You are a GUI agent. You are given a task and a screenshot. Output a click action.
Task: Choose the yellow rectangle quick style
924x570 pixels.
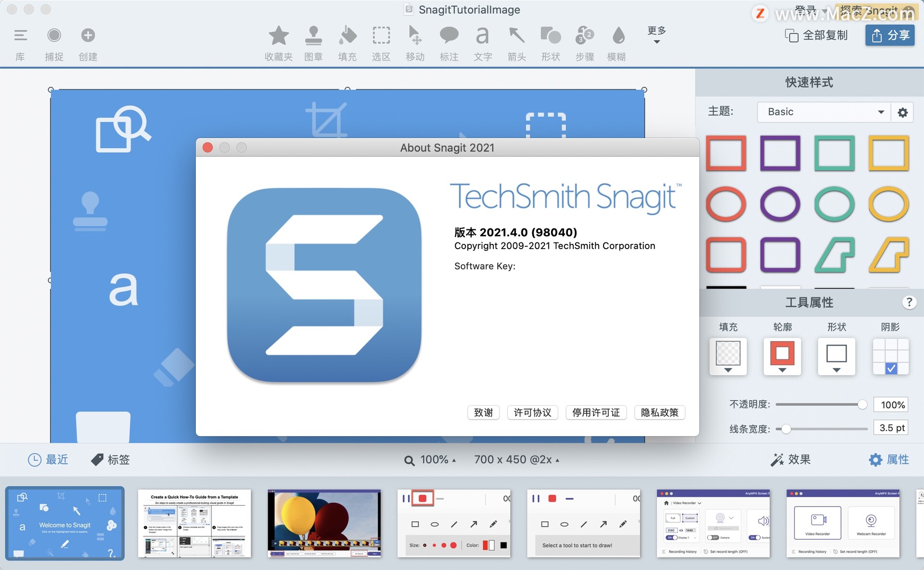pyautogui.click(x=889, y=153)
